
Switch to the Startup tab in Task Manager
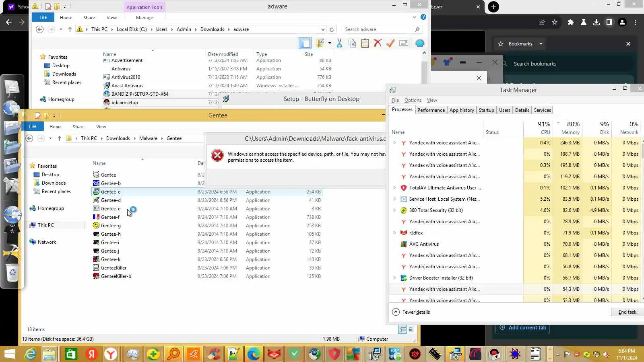coord(486,110)
